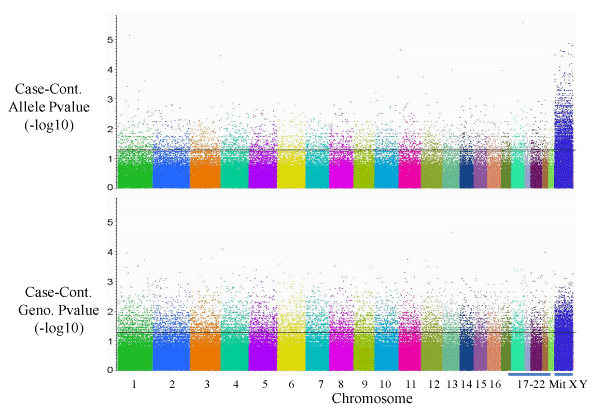Image resolution: width=600 pixels, height=415 pixels.
Task: Select chromosome label '3' on the x-axis
Action: pyautogui.click(x=207, y=384)
